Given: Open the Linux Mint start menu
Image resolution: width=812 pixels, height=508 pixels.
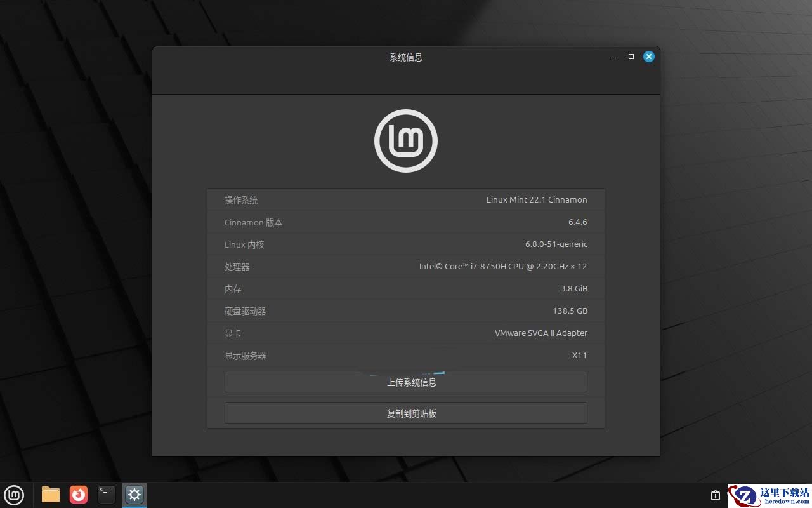Looking at the screenshot, I should [x=14, y=495].
